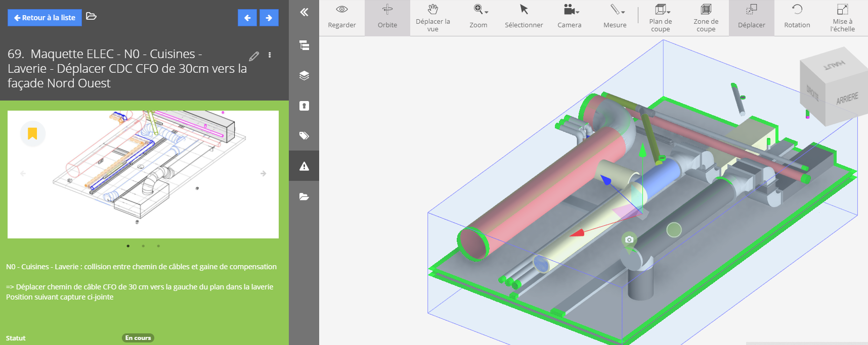This screenshot has height=345, width=868.
Task: Show previous screenshot with left carousel arrow
Action: coord(23,173)
